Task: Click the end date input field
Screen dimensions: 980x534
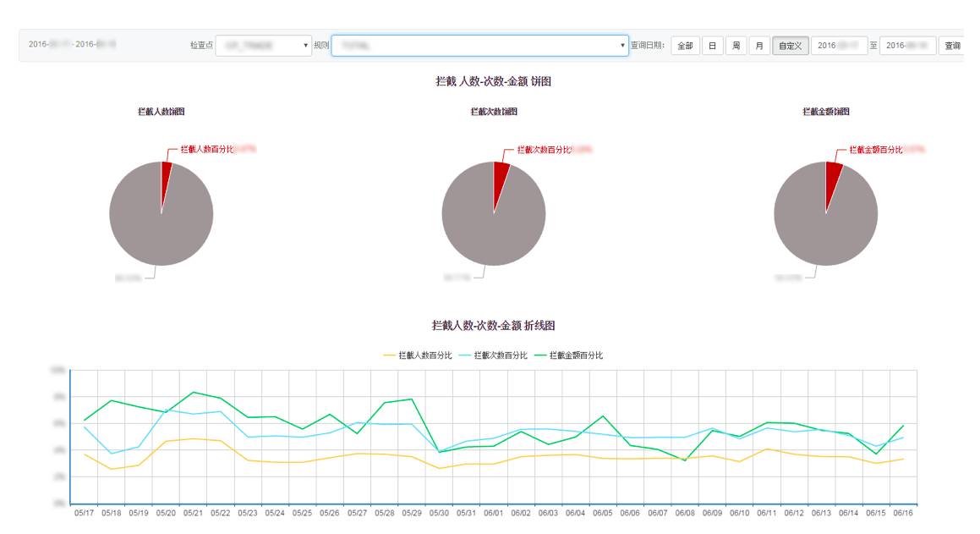Action: click(x=907, y=46)
